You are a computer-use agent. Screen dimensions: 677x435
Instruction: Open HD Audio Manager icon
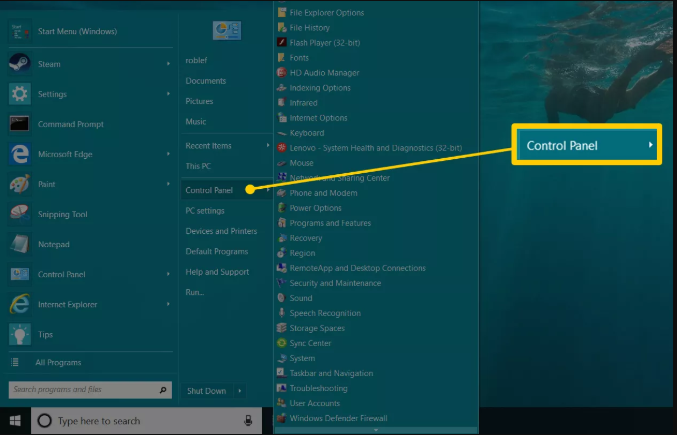[x=282, y=72]
